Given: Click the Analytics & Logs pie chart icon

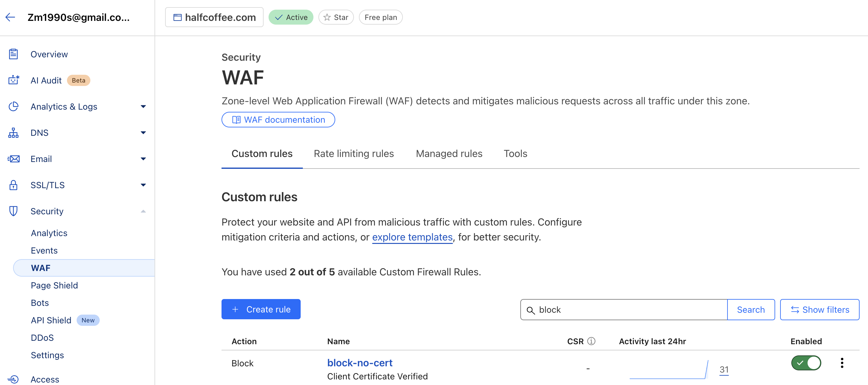Looking at the screenshot, I should pyautogui.click(x=13, y=107).
